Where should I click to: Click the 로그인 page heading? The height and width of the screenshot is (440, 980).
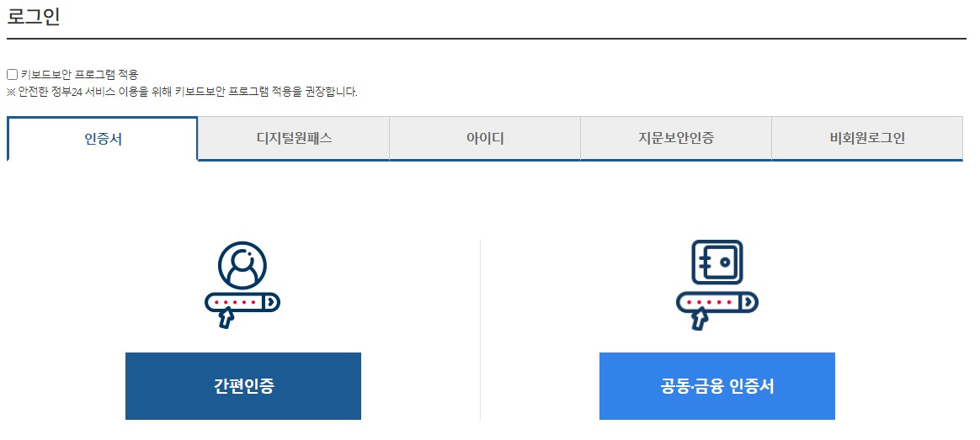coord(34,17)
